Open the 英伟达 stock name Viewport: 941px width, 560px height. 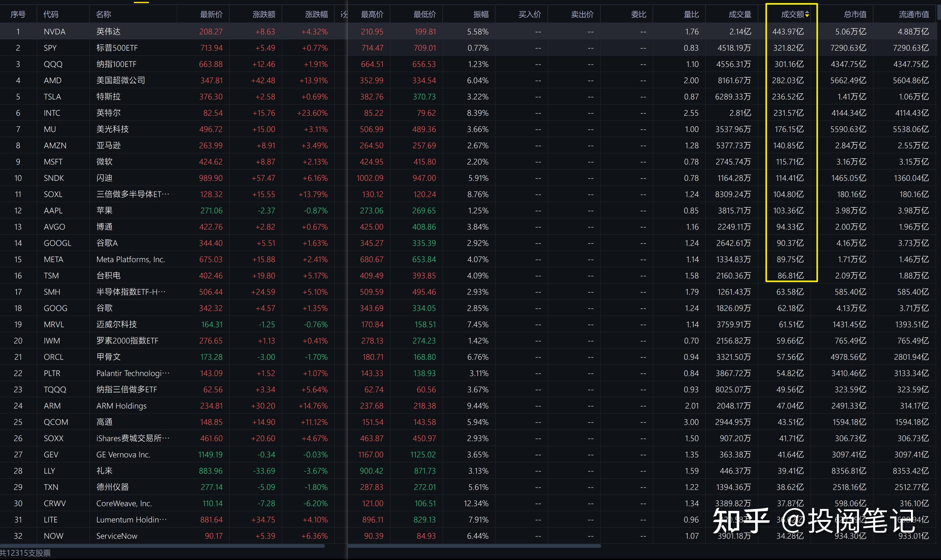108,31
